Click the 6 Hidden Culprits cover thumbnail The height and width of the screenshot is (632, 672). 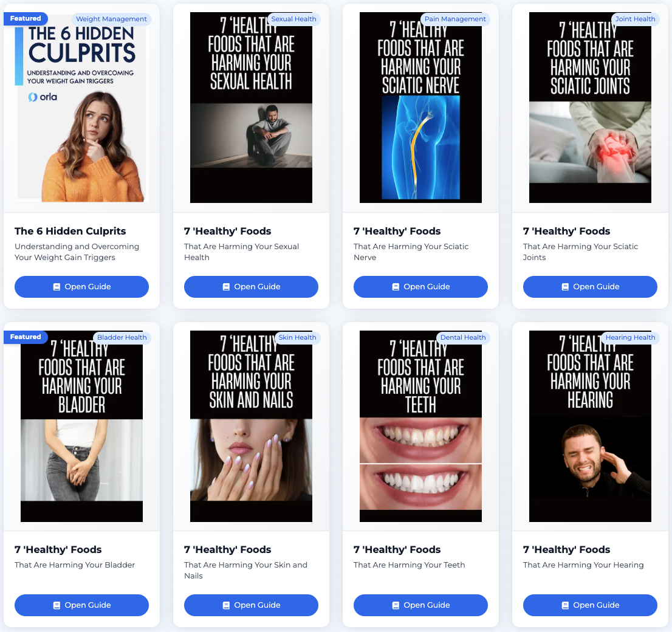[x=81, y=107]
